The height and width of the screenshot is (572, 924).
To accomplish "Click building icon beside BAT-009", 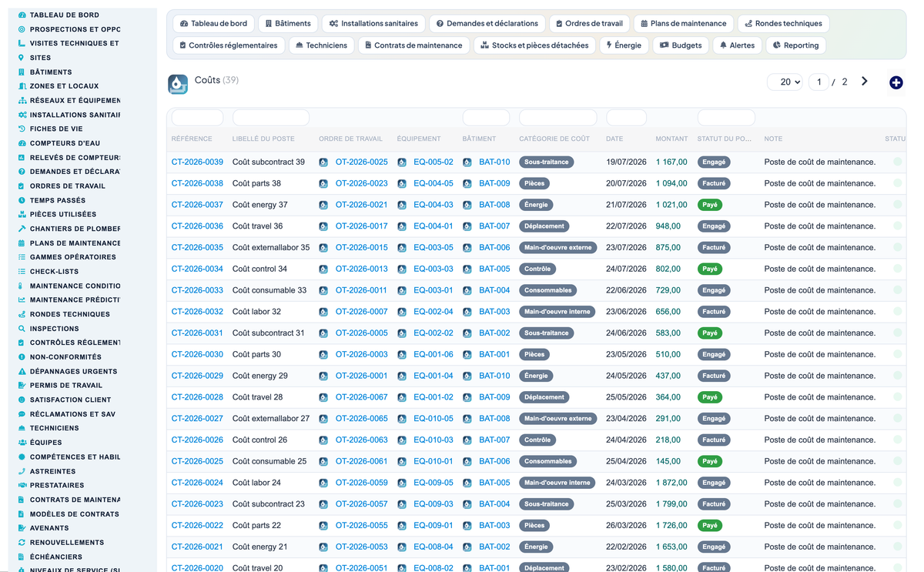I will tap(467, 184).
